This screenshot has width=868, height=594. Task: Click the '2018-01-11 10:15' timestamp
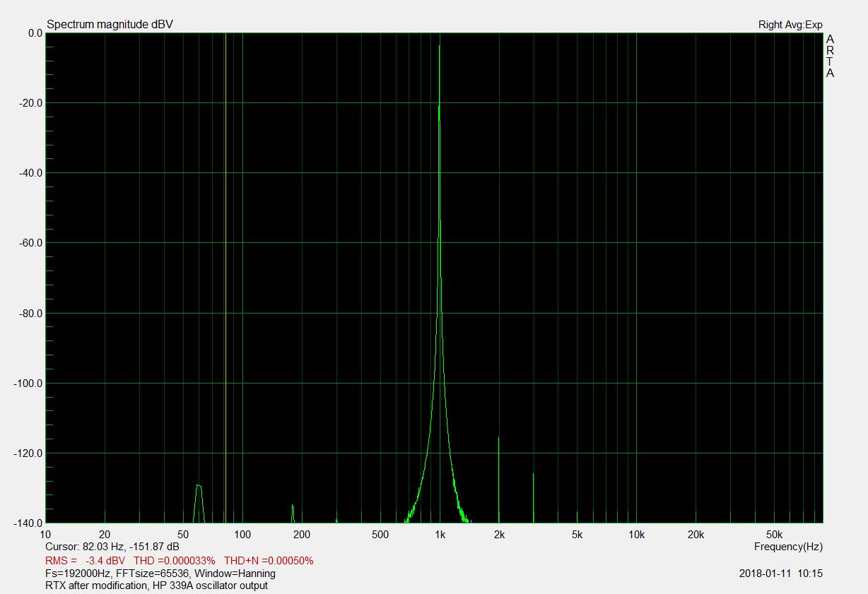(781, 574)
